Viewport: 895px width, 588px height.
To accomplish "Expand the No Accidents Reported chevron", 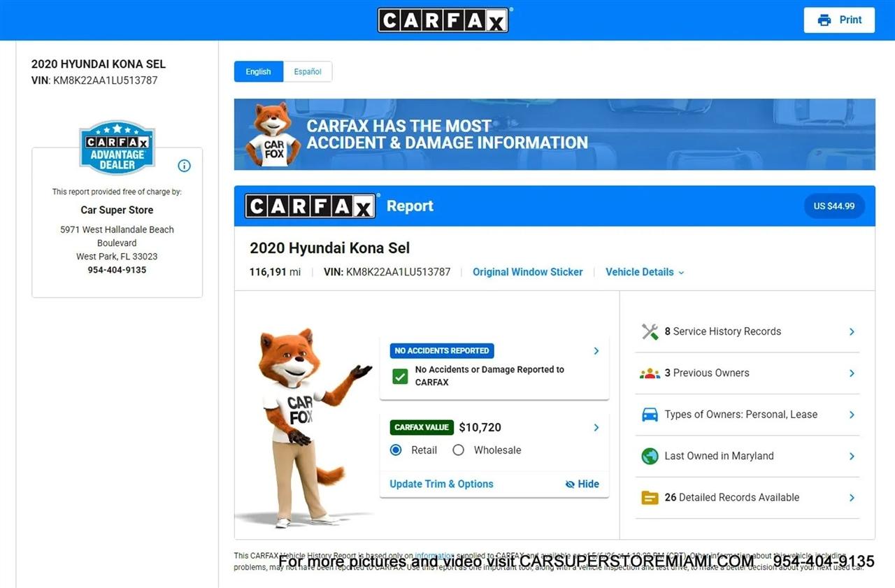I will pos(596,351).
